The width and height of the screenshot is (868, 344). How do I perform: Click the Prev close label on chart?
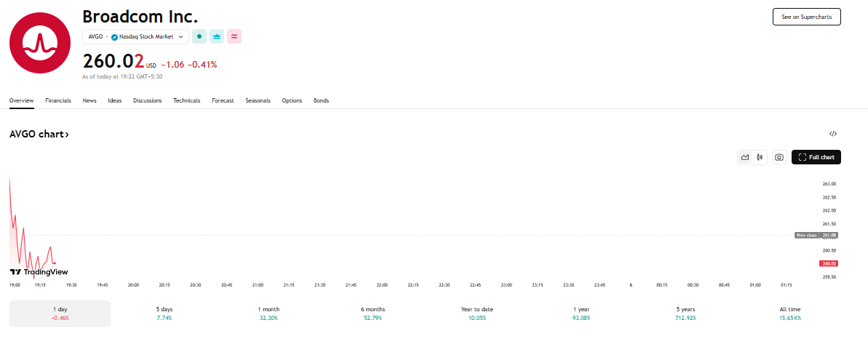pos(807,235)
